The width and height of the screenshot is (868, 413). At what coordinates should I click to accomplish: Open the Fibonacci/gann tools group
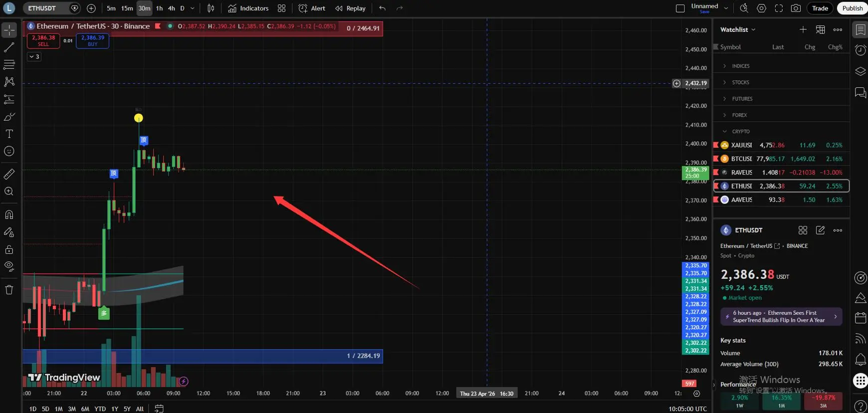click(9, 64)
